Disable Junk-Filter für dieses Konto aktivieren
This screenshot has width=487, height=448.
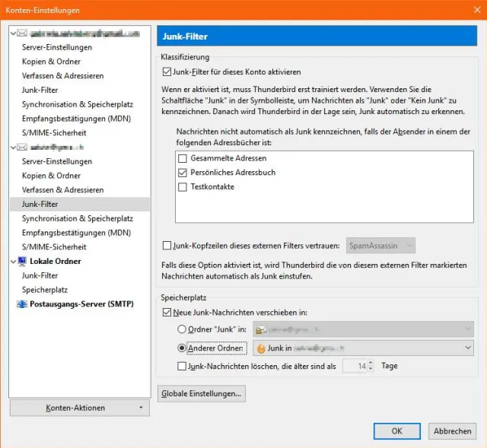click(167, 72)
